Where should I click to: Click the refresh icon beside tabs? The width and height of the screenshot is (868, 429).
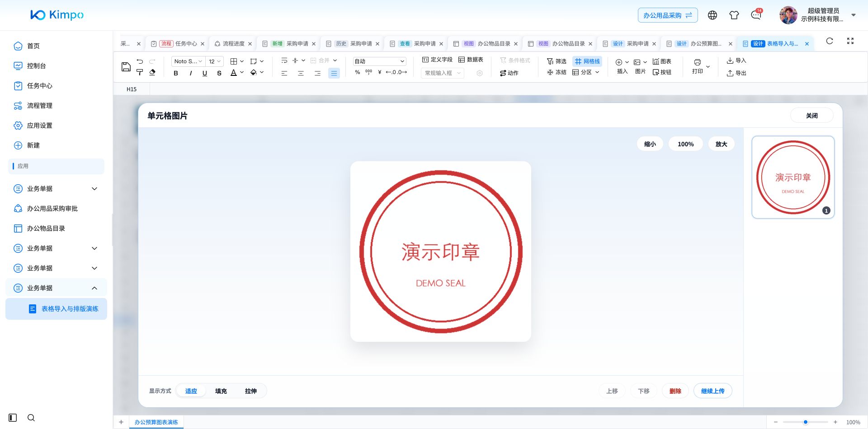click(x=830, y=41)
